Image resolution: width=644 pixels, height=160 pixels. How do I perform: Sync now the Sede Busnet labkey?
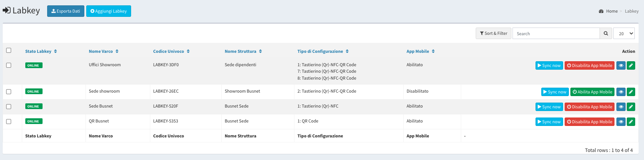[x=549, y=107]
